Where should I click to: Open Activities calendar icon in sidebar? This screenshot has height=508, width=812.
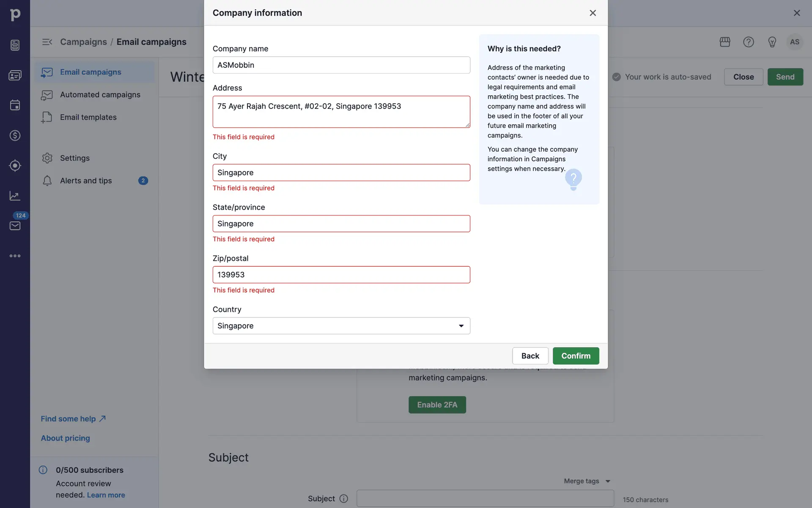point(15,105)
